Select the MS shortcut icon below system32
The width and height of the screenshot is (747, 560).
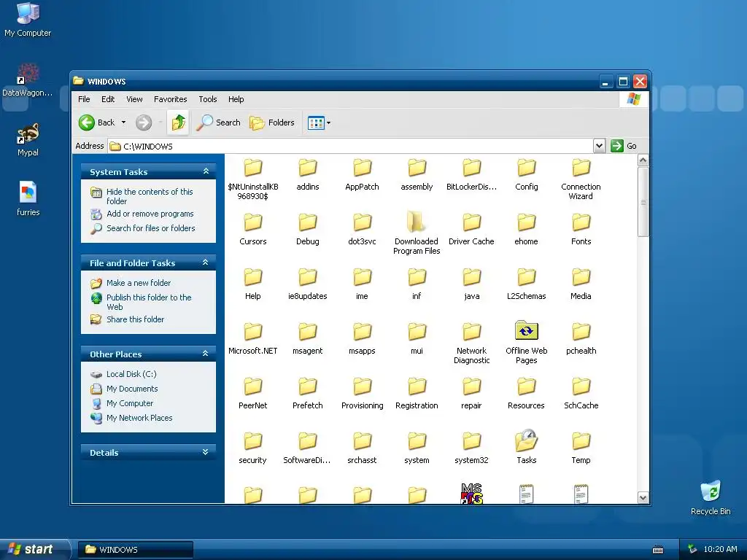[471, 494]
